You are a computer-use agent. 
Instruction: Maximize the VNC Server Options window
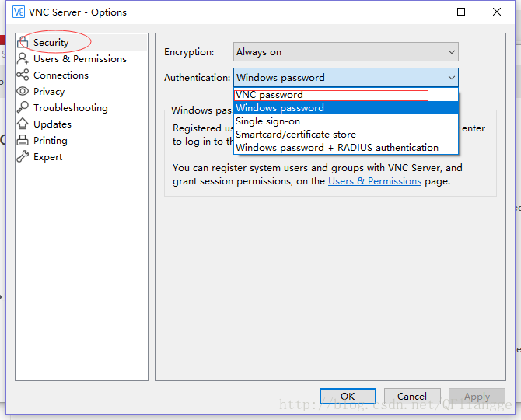click(461, 12)
